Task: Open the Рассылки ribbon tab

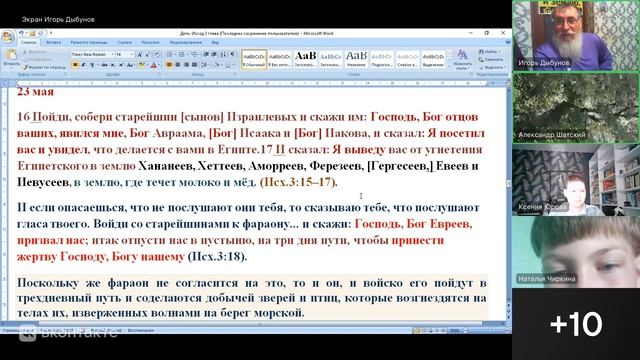Action: [150, 42]
